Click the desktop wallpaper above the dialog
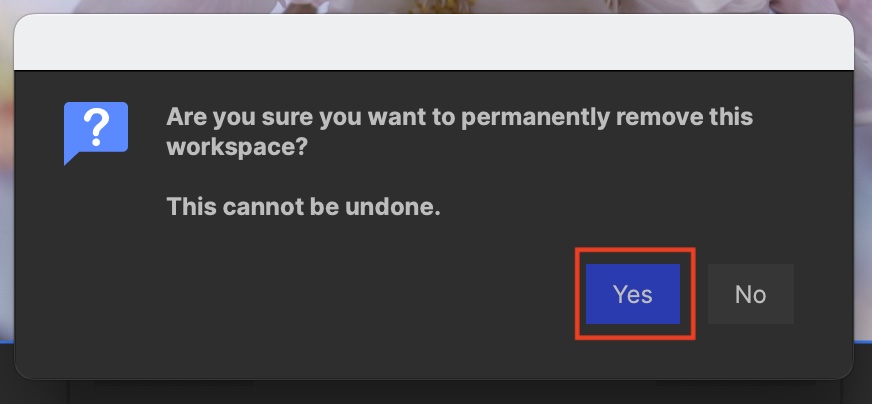This screenshot has width=872, height=404. [434, 6]
